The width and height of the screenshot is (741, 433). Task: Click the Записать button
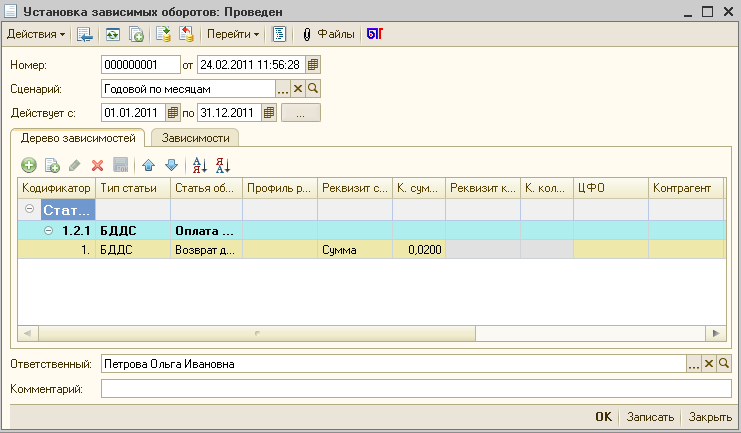tap(649, 417)
